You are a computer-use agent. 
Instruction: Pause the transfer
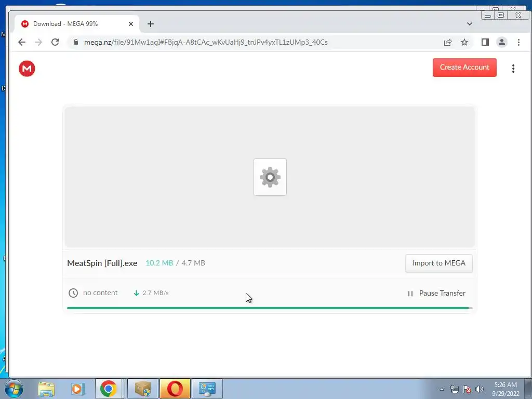tap(436, 293)
